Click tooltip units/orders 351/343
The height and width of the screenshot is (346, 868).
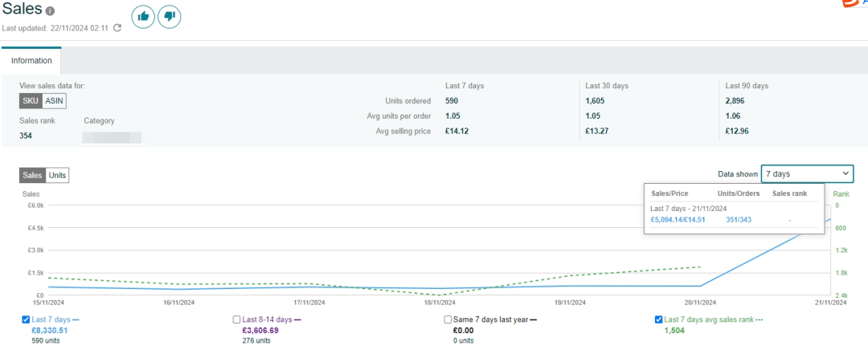739,219
